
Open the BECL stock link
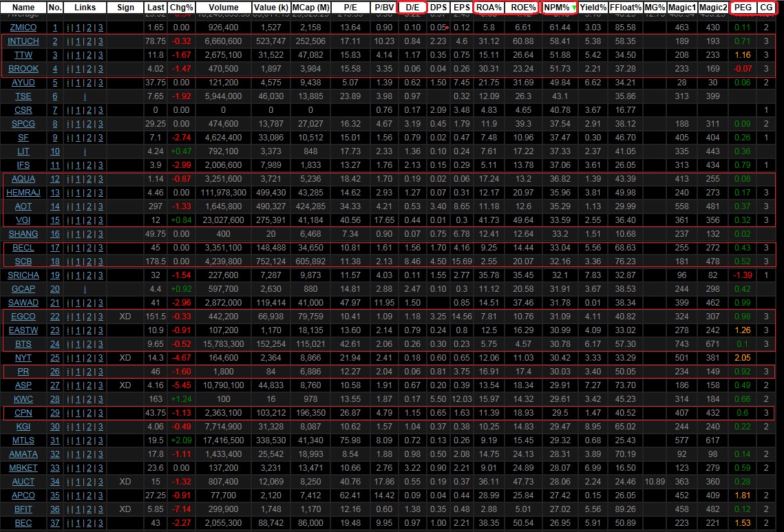(x=23, y=248)
